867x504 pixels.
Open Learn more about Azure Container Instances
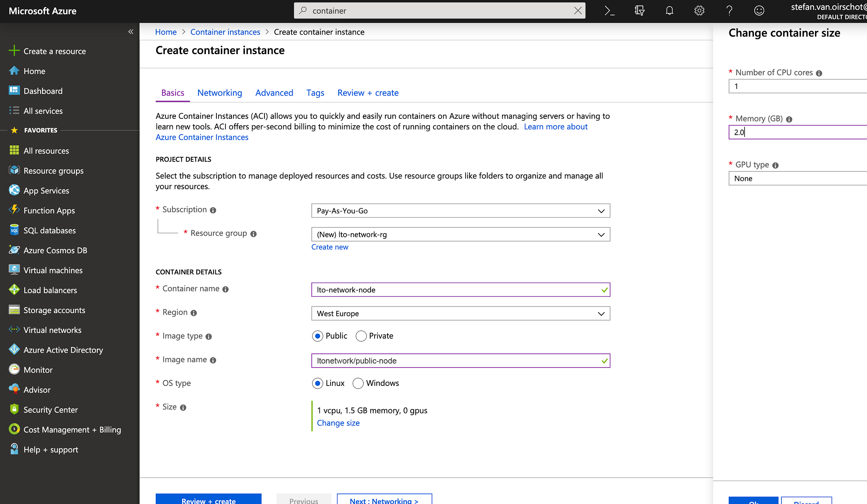point(556,126)
